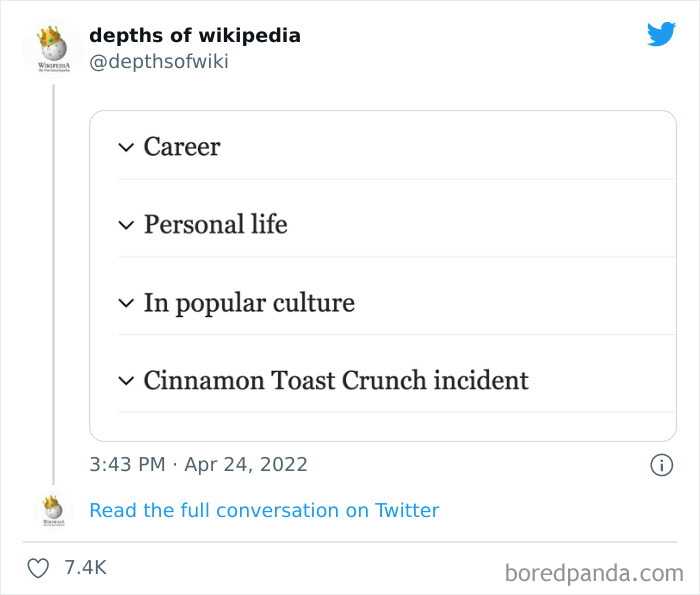Open the embedded image card's blank lower area
The height and width of the screenshot is (595, 700).
click(x=383, y=426)
